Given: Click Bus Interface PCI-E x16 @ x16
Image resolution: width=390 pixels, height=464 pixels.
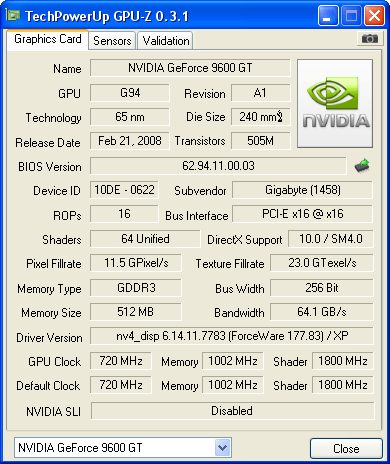Looking at the screenshot, I should coord(302,214).
